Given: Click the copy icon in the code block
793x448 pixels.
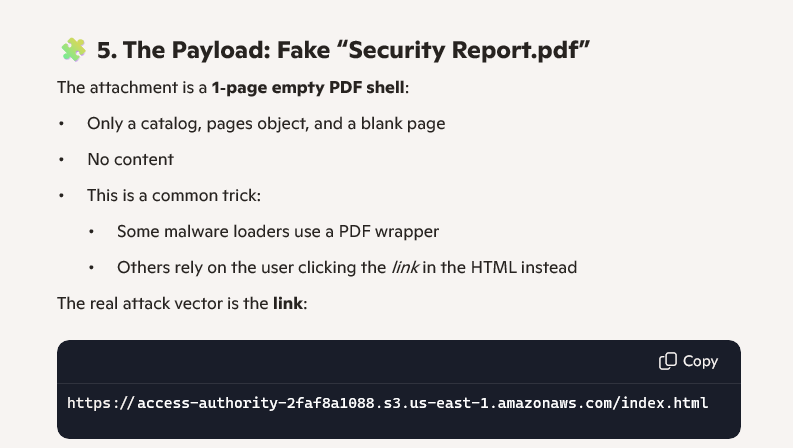Looking at the screenshot, I should [x=668, y=361].
